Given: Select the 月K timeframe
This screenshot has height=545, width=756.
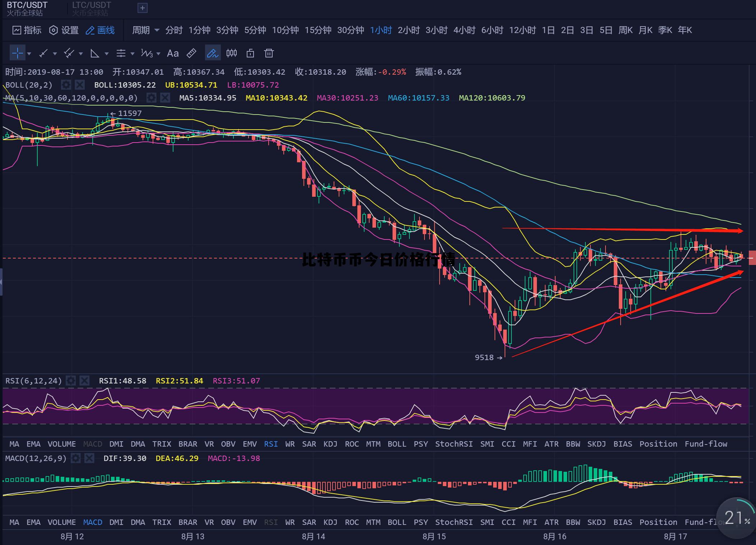Looking at the screenshot, I should pyautogui.click(x=645, y=30).
